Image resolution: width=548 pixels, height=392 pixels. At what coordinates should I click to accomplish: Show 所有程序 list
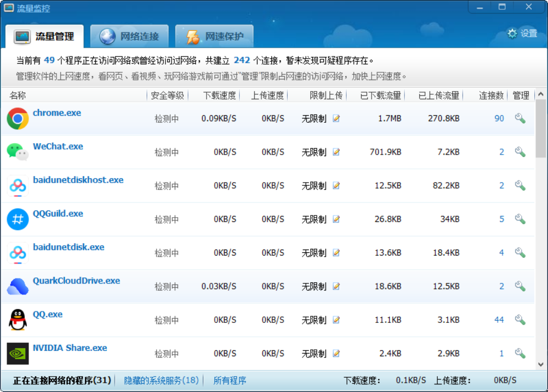tap(230, 380)
